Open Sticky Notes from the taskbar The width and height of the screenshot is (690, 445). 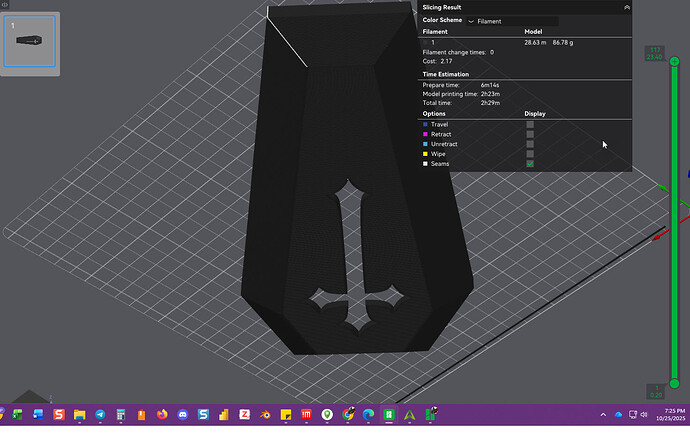[286, 415]
